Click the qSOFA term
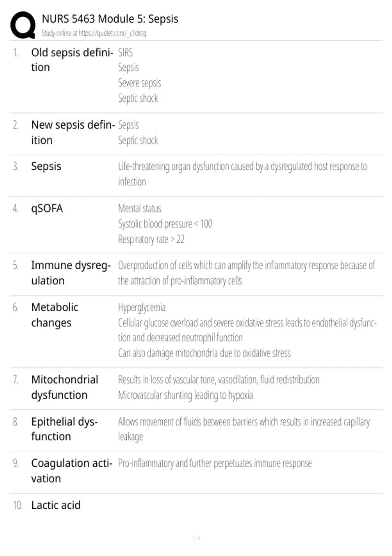The height and width of the screenshot is (556, 392). coord(47,208)
